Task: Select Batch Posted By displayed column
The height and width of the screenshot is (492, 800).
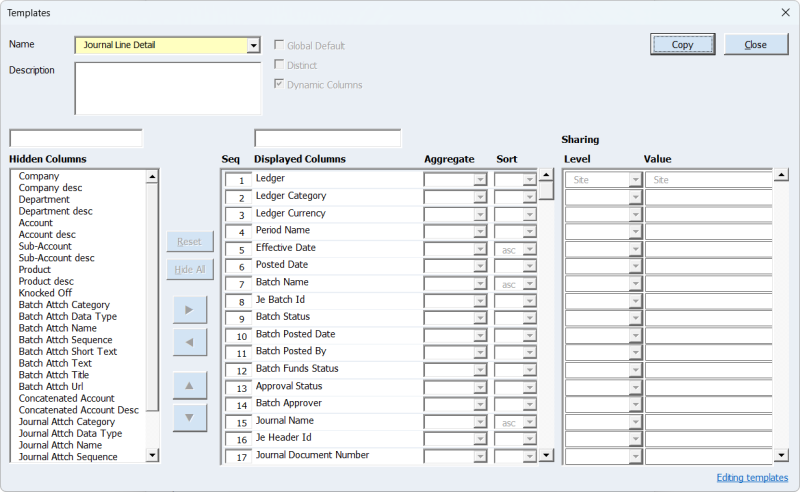Action: pos(291,351)
